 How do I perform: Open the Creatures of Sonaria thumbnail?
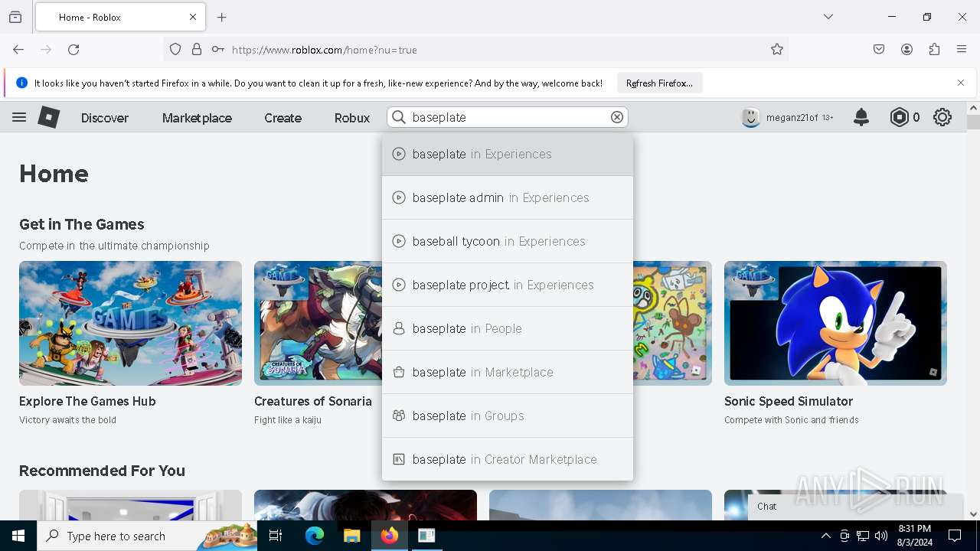point(318,323)
